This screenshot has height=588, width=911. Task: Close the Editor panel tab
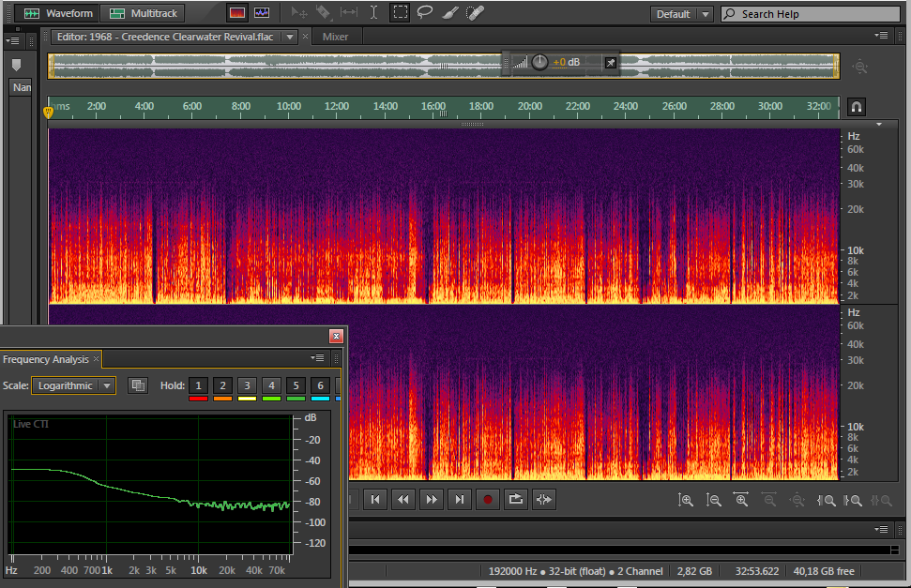[x=305, y=36]
